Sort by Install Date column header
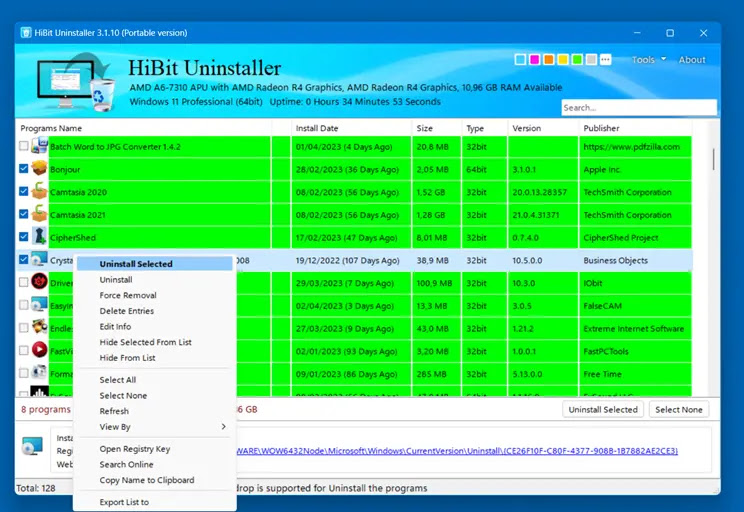Viewport: 744px width, 512px height. click(351, 128)
